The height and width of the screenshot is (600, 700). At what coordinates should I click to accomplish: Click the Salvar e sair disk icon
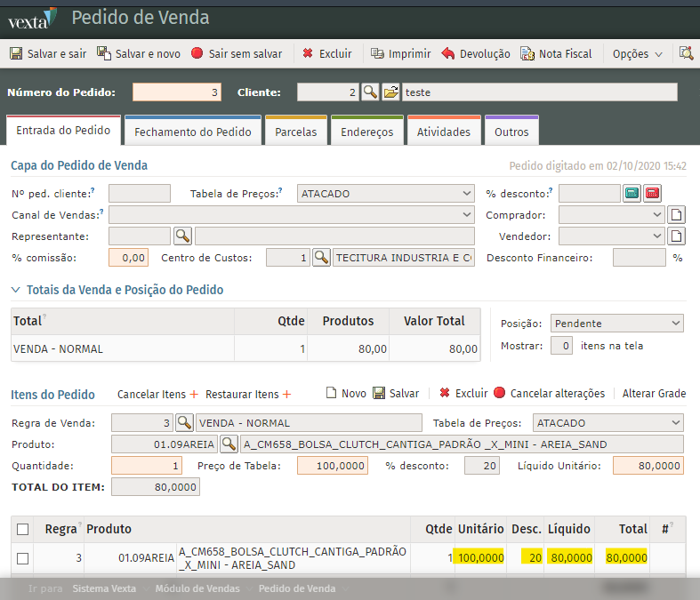click(x=16, y=53)
